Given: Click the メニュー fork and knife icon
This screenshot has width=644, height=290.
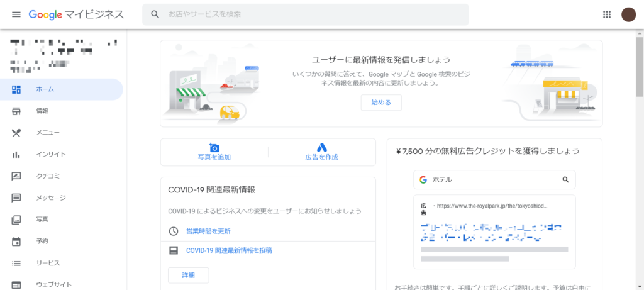Looking at the screenshot, I should [x=16, y=133].
